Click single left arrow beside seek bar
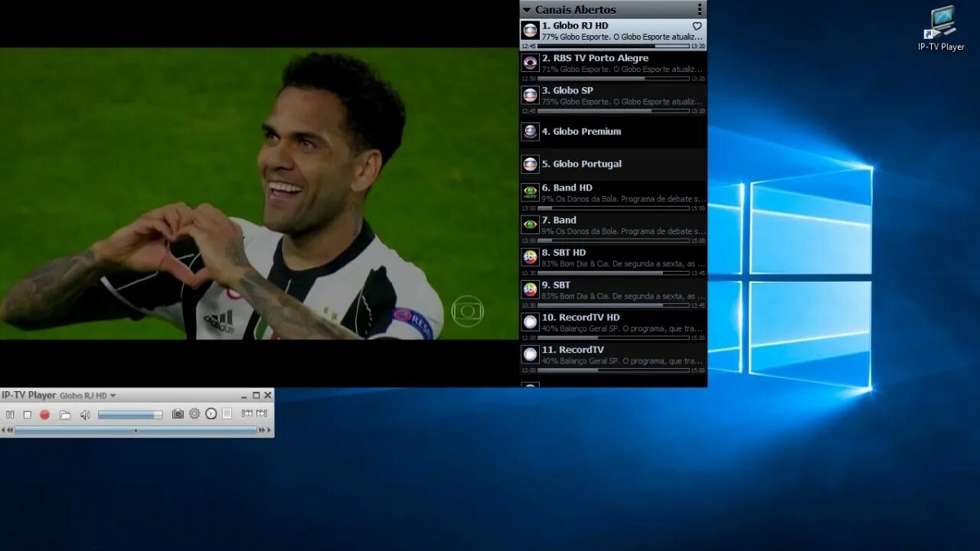Viewport: 980px width, 551px height. [3, 430]
